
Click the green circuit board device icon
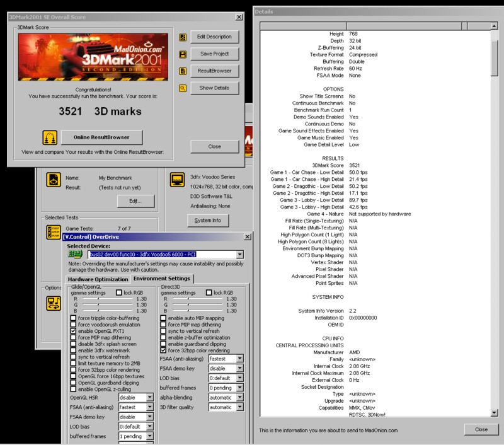76,254
